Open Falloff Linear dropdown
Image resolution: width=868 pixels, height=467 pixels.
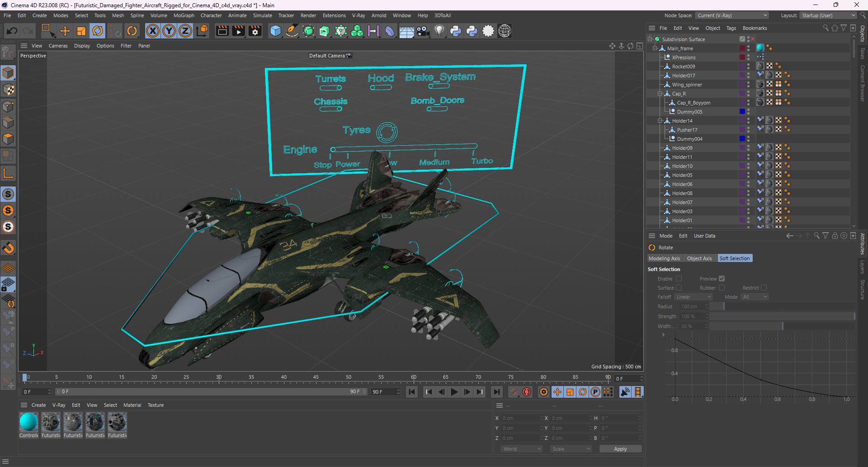tap(693, 297)
